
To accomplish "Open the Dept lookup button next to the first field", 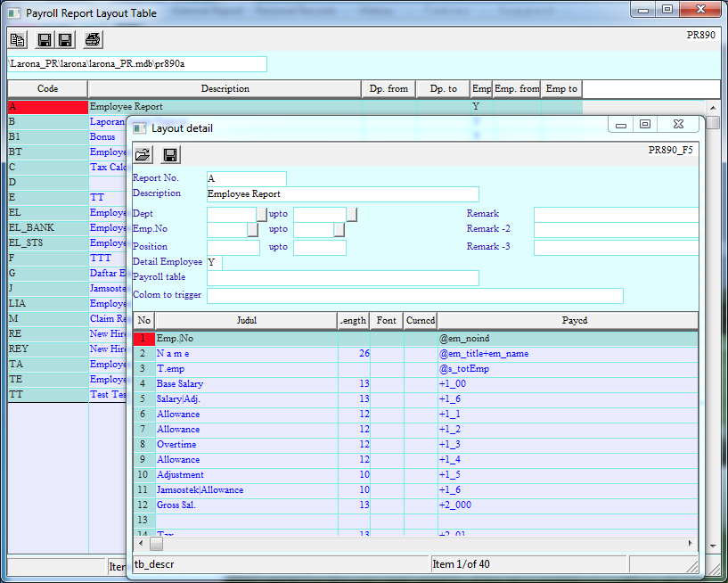I will tap(261, 214).
